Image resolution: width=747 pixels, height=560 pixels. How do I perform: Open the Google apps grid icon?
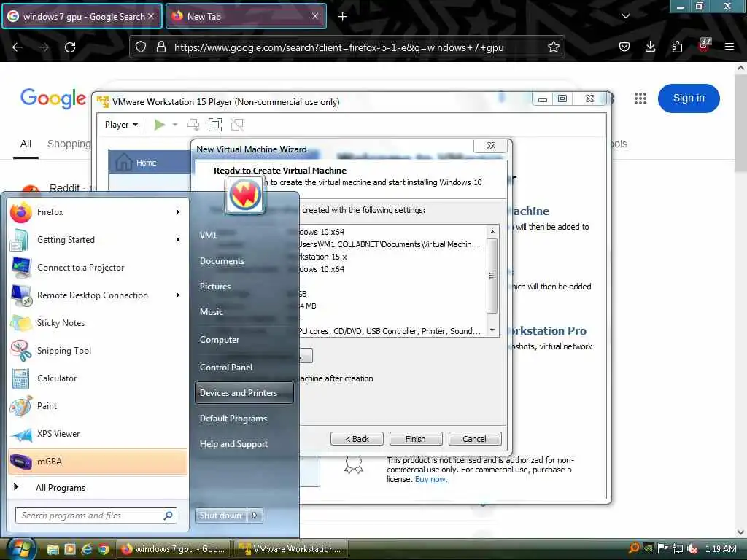[640, 98]
